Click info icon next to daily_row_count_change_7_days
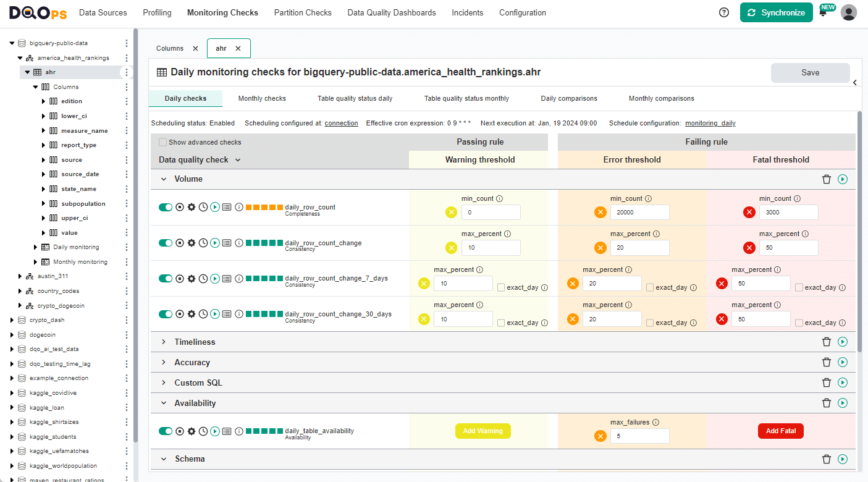Viewport: 868px width, 482px height. 238,278
